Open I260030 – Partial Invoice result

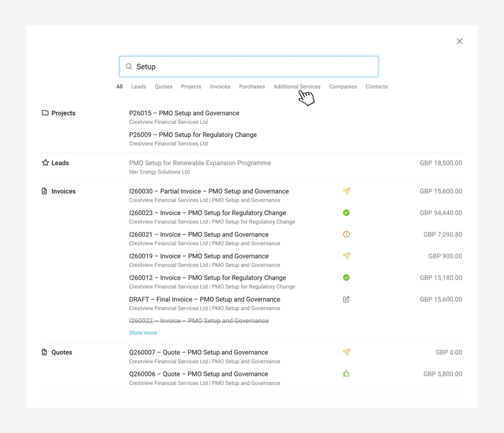click(209, 191)
